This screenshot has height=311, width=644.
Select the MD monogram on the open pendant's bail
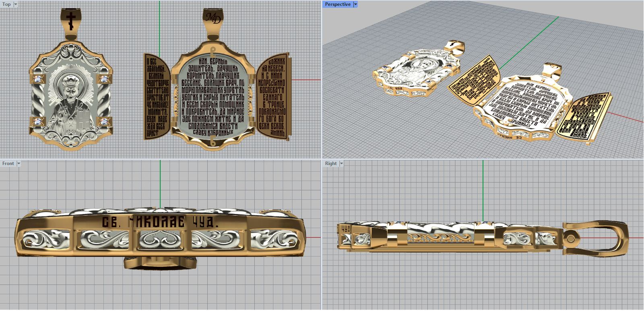[213, 18]
